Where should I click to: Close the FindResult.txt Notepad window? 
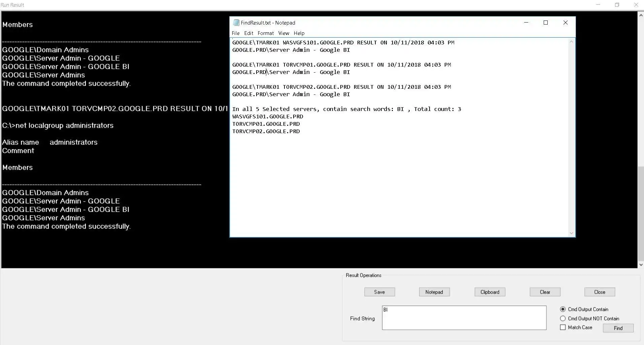pyautogui.click(x=566, y=23)
